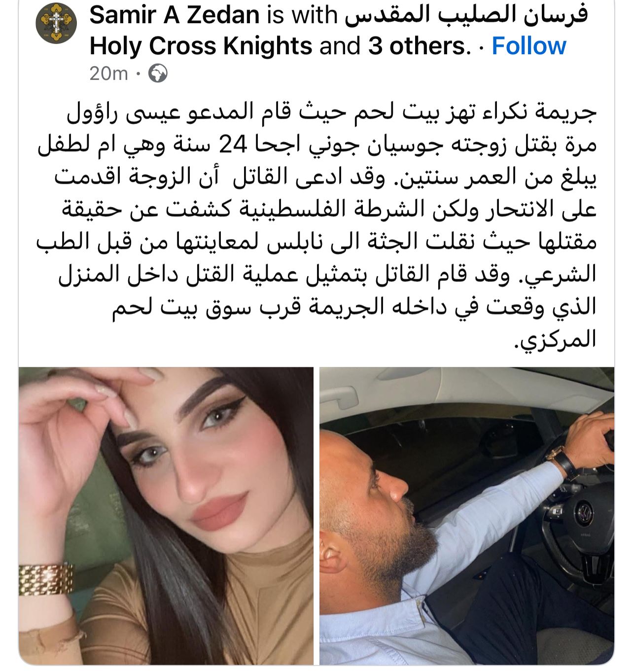The height and width of the screenshot is (672, 633).
Task: Click the first line starting جريمة نكراء
Action: (x=332, y=113)
